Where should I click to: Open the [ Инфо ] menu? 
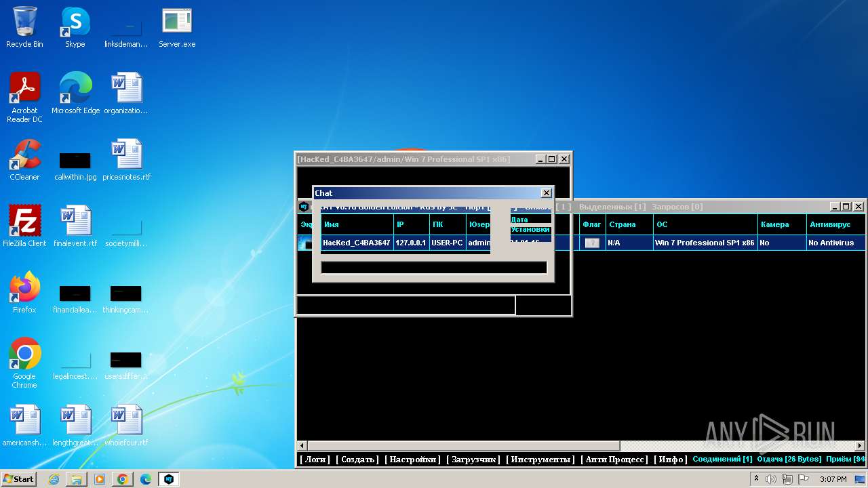coord(670,460)
